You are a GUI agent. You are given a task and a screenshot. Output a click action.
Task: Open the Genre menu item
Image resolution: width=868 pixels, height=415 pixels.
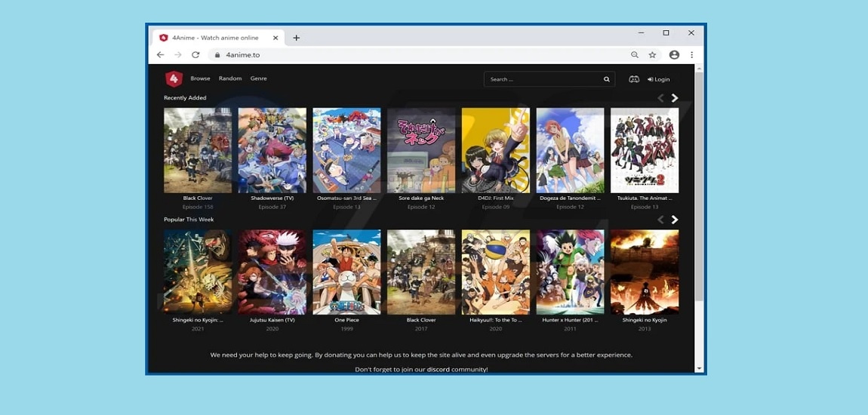coord(259,78)
